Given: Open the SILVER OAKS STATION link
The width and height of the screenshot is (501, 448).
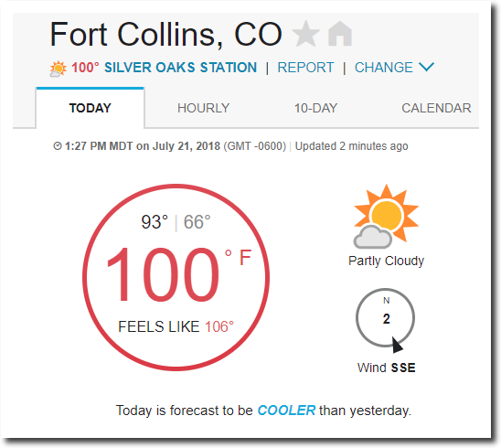Looking at the screenshot, I should click(x=180, y=68).
